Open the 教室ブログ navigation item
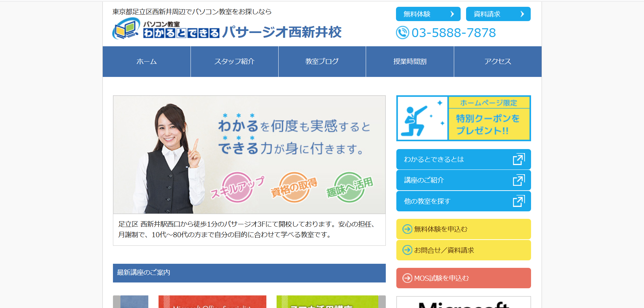 322,62
